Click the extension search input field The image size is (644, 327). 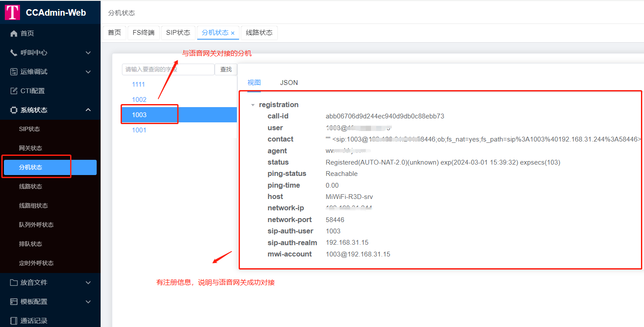point(168,69)
